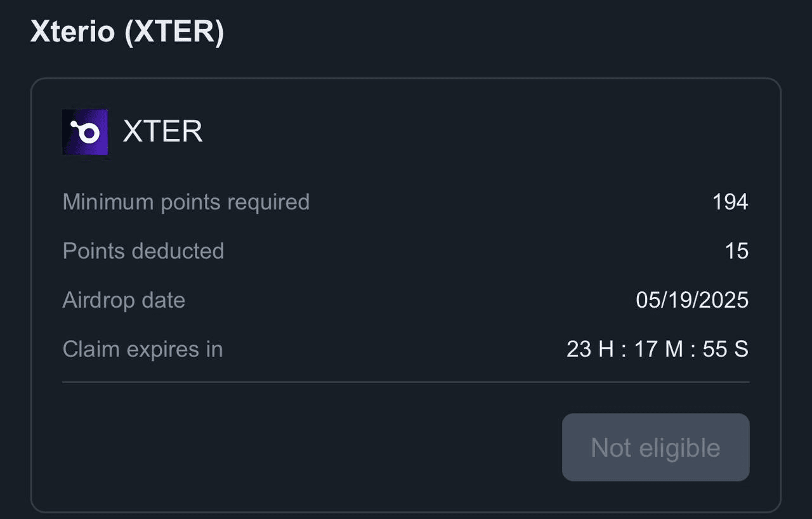Viewport: 812px width, 519px height.
Task: Click the 15 points deducted value
Action: pyautogui.click(x=737, y=251)
